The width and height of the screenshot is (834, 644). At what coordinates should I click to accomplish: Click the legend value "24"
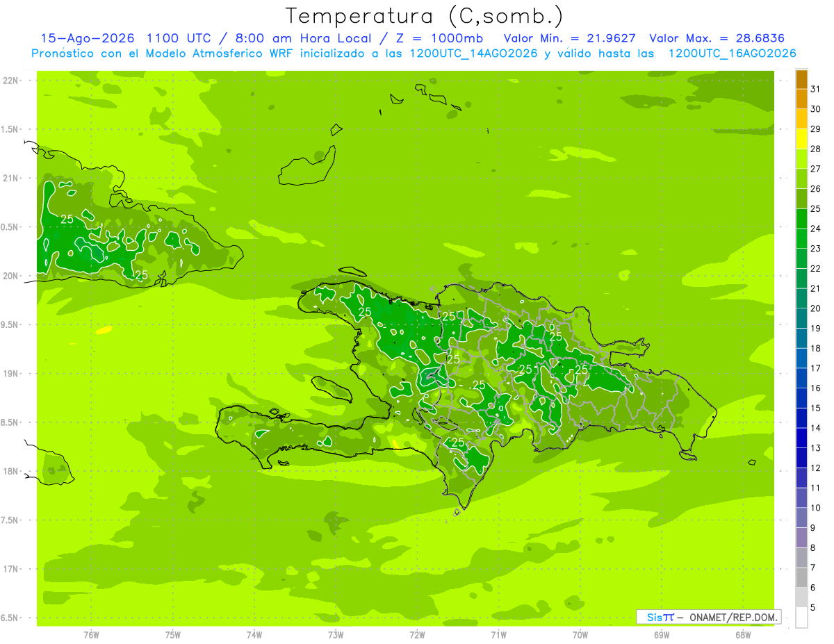click(815, 229)
